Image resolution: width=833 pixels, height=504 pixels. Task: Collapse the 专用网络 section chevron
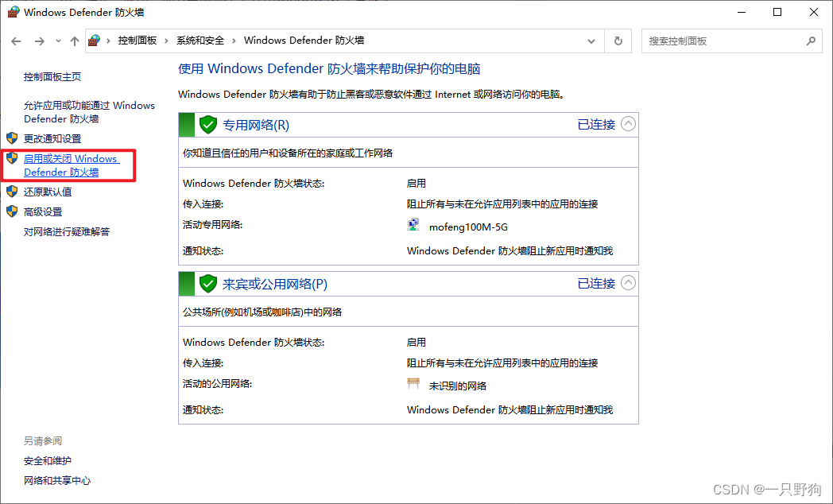(x=628, y=124)
